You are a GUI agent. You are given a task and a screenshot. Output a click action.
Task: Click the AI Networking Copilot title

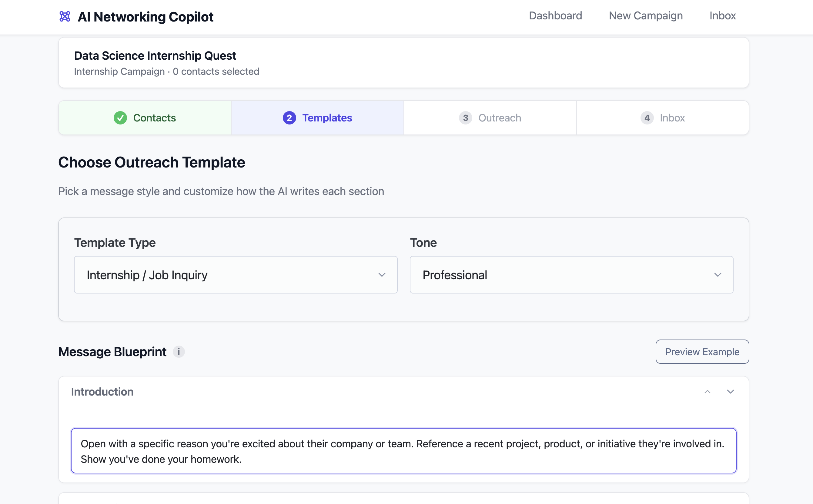(146, 17)
